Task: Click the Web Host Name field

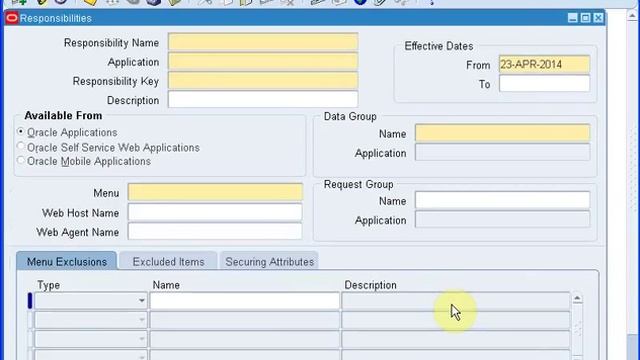Action: (x=215, y=212)
